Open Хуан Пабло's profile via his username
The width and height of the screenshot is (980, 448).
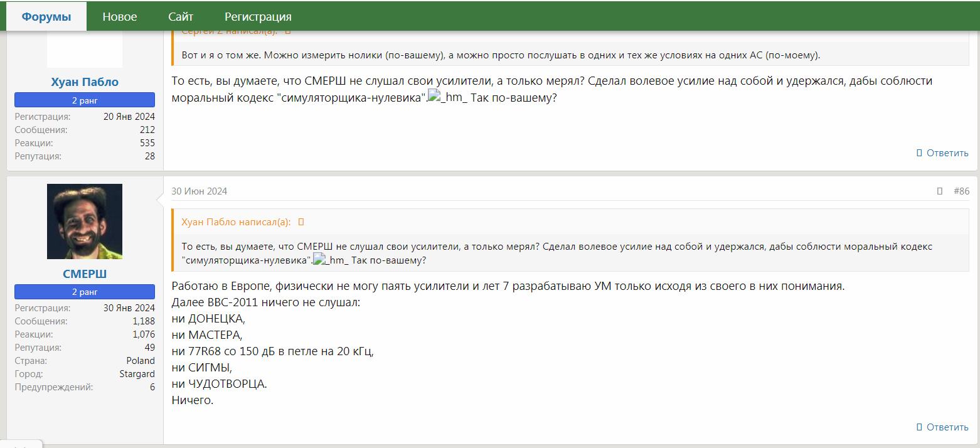click(84, 82)
